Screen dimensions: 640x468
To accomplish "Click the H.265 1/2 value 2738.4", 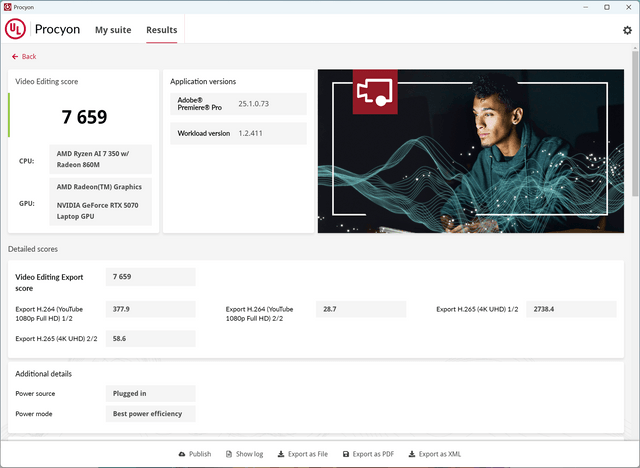I will point(571,309).
